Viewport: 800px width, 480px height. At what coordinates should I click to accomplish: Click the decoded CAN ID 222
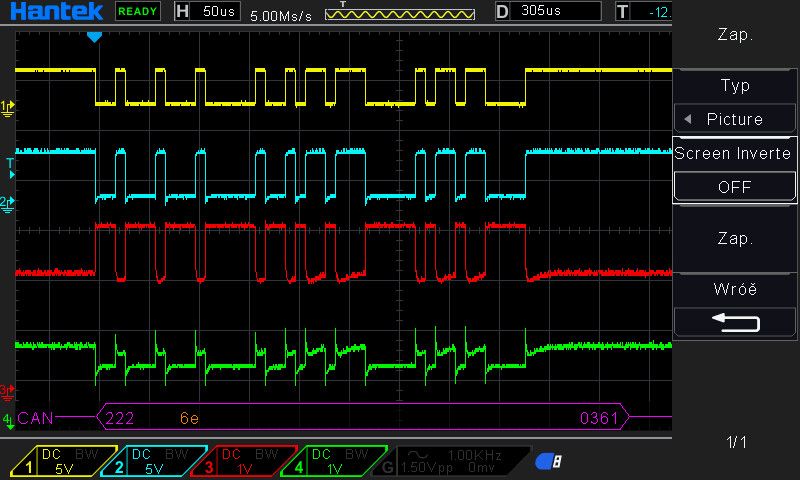coord(119,418)
